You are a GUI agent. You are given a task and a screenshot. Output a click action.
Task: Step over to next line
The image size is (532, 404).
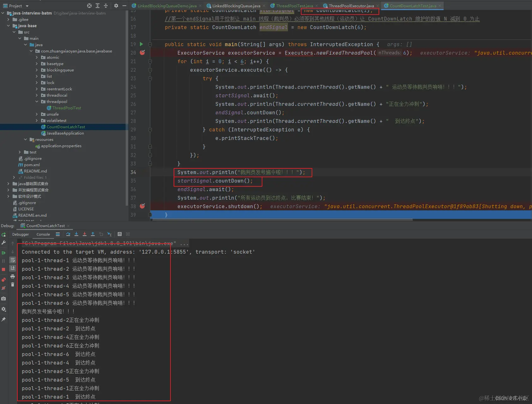point(68,234)
